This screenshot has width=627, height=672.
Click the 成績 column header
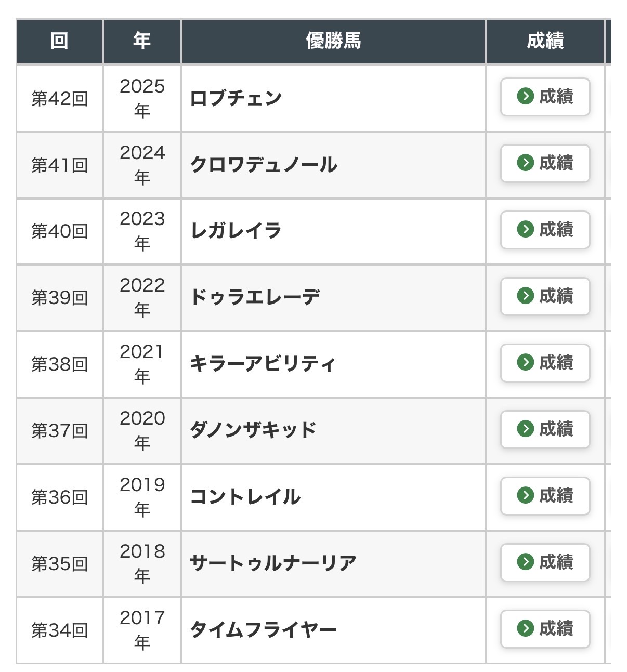pos(545,41)
